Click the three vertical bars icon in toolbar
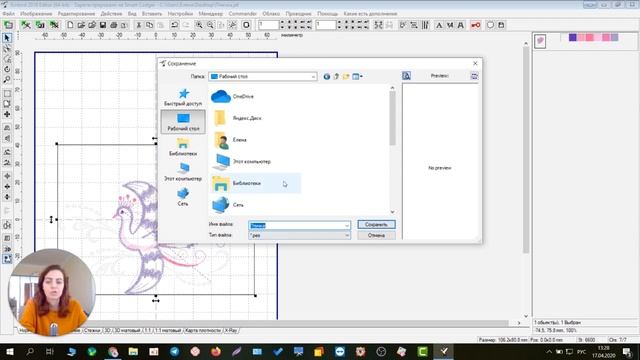Screen dimensions: 640x360 425,25
